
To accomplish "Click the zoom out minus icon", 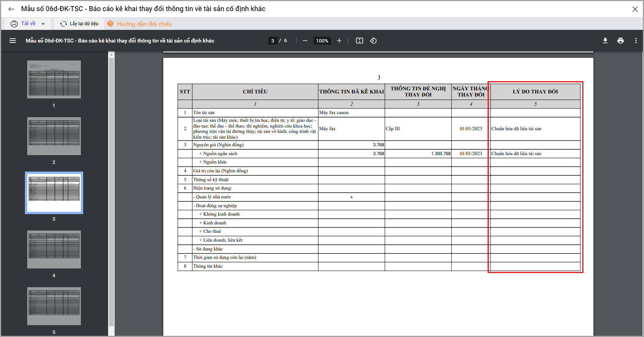I will 305,41.
